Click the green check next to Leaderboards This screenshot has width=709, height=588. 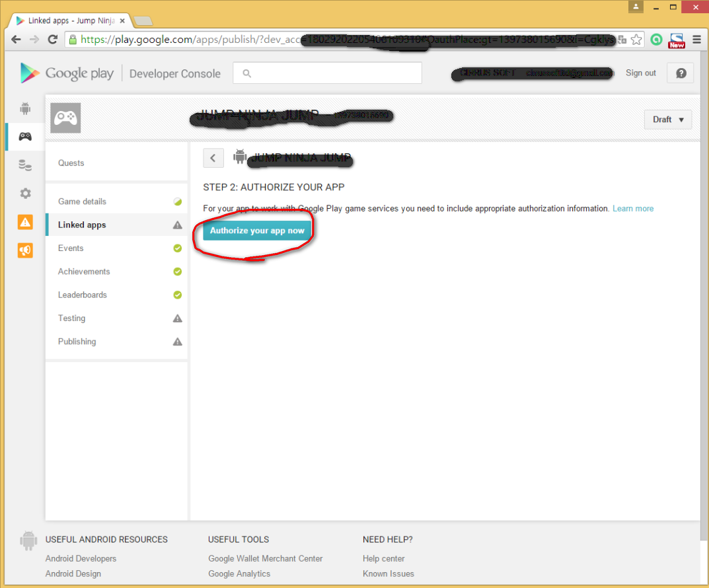(178, 295)
